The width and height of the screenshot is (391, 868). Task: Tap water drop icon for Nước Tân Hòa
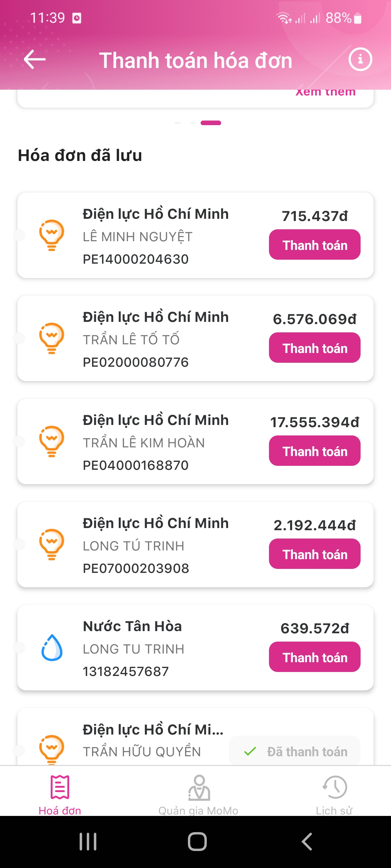click(52, 647)
